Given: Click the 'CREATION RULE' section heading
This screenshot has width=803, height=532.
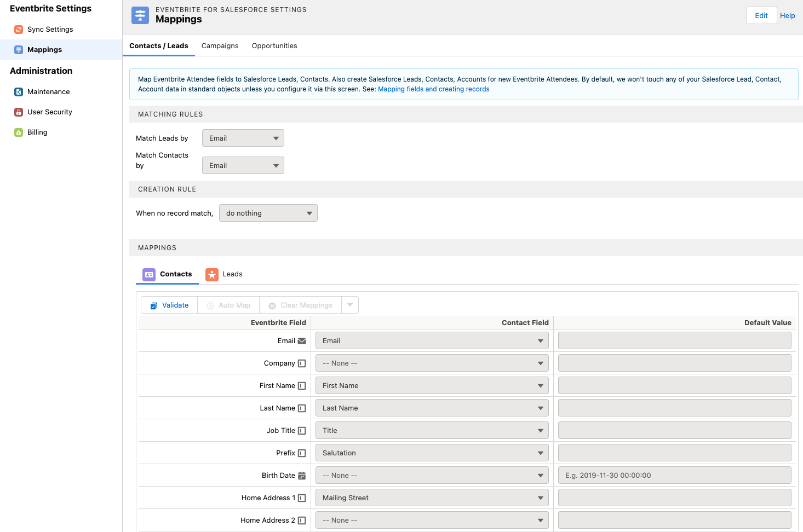Looking at the screenshot, I should pyautogui.click(x=167, y=189).
